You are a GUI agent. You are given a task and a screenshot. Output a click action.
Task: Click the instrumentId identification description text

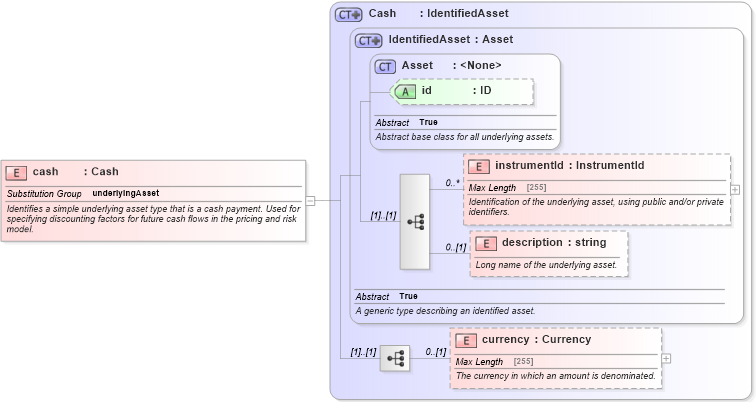click(x=596, y=207)
